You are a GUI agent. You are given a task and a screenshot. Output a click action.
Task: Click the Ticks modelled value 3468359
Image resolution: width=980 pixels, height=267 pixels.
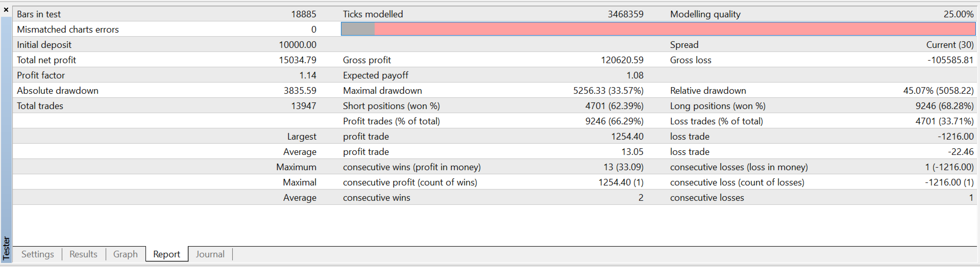[625, 14]
